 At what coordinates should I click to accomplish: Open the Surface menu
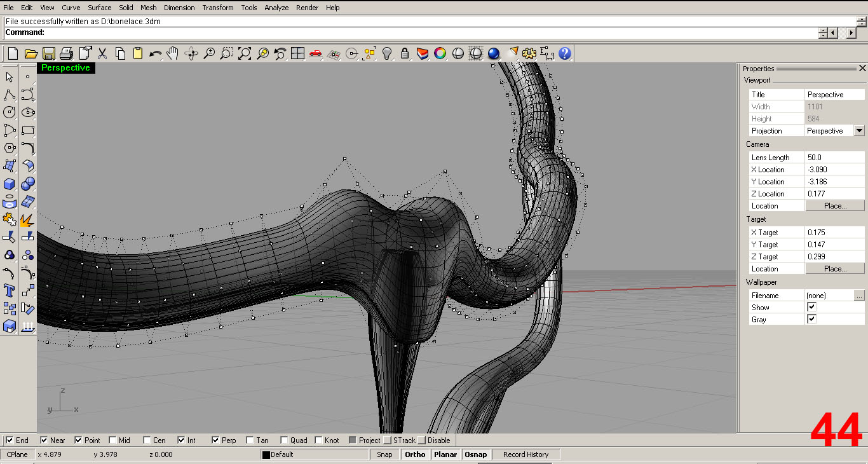coord(99,8)
